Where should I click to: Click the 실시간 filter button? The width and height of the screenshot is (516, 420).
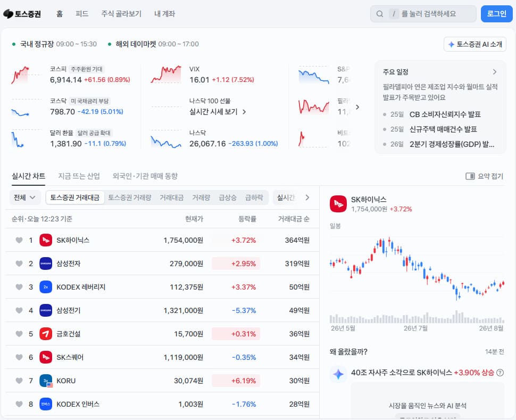click(285, 197)
